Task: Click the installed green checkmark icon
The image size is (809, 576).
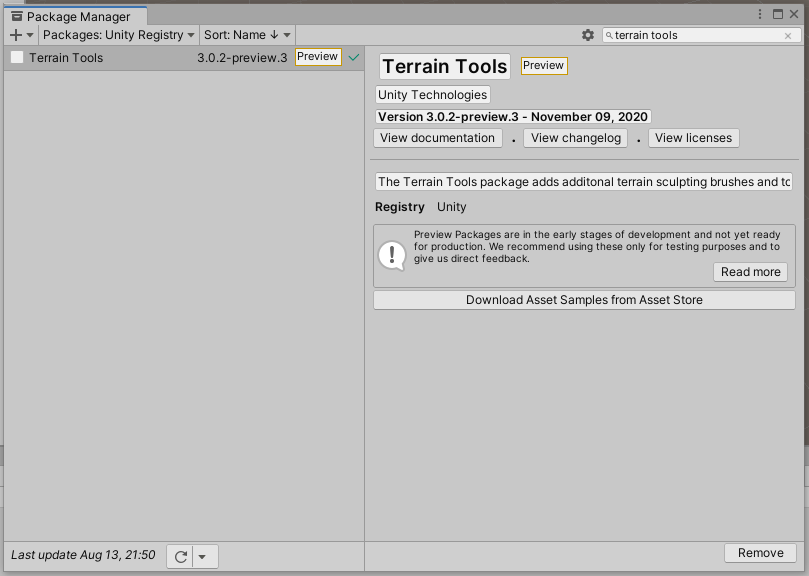Action: (354, 57)
